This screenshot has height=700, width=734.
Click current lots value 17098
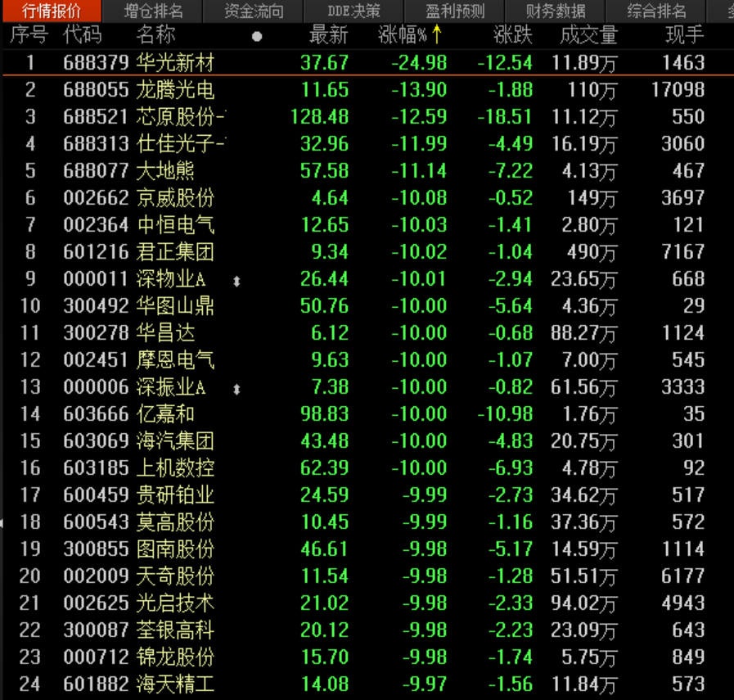click(678, 90)
